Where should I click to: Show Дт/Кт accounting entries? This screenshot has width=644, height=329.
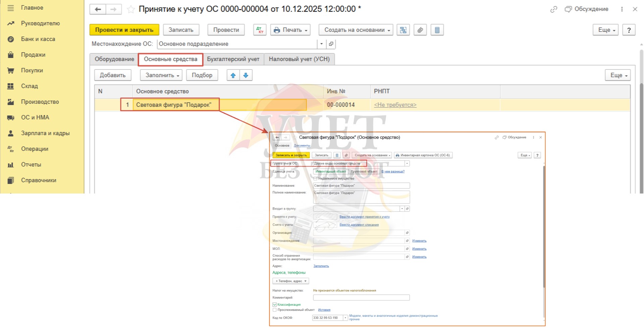point(260,30)
